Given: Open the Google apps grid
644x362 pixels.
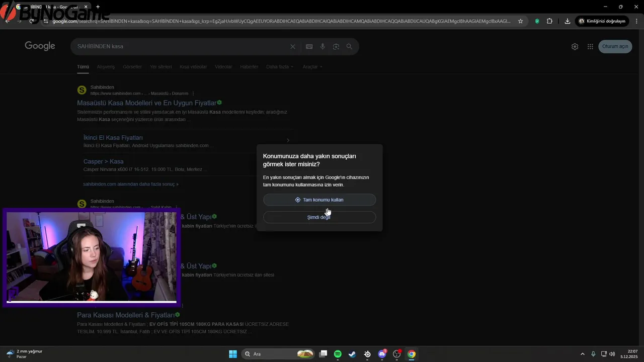Looking at the screenshot, I should [x=590, y=46].
